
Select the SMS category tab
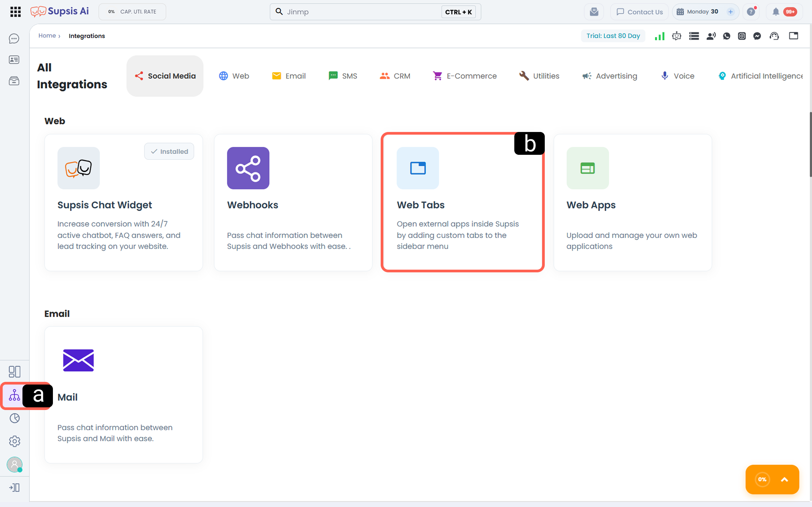(x=343, y=76)
